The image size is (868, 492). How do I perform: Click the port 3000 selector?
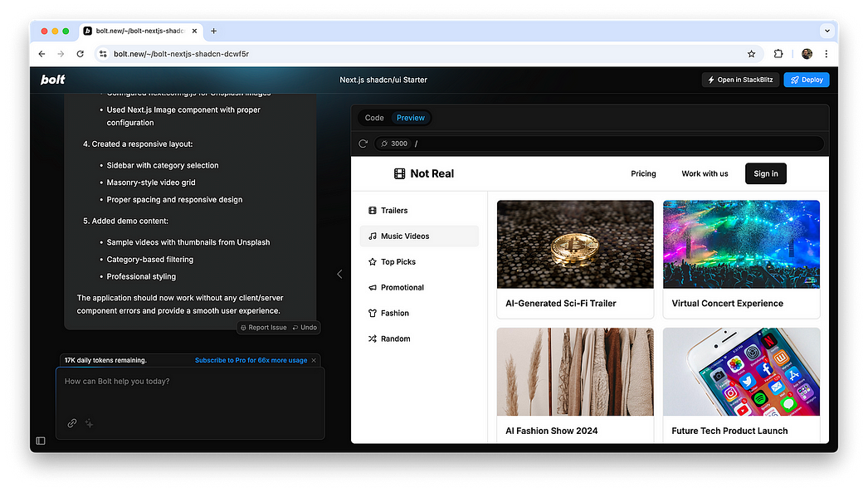pos(394,144)
